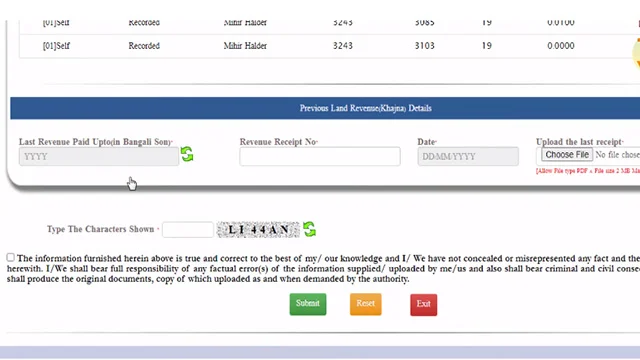Viewport: 640px width, 360px height.
Task: Click the LI44AN captcha image
Action: 258,229
